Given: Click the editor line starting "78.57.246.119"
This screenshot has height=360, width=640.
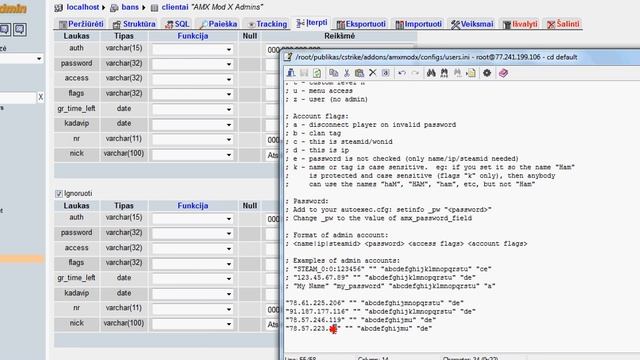Looking at the screenshot, I should pos(360,320).
